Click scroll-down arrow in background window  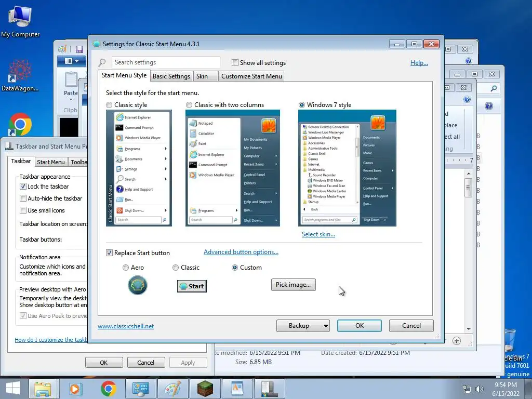(469, 329)
